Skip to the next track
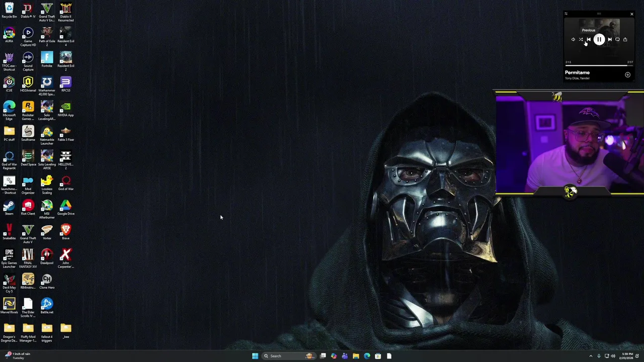Viewport: 644px width, 362px height. [x=610, y=39]
